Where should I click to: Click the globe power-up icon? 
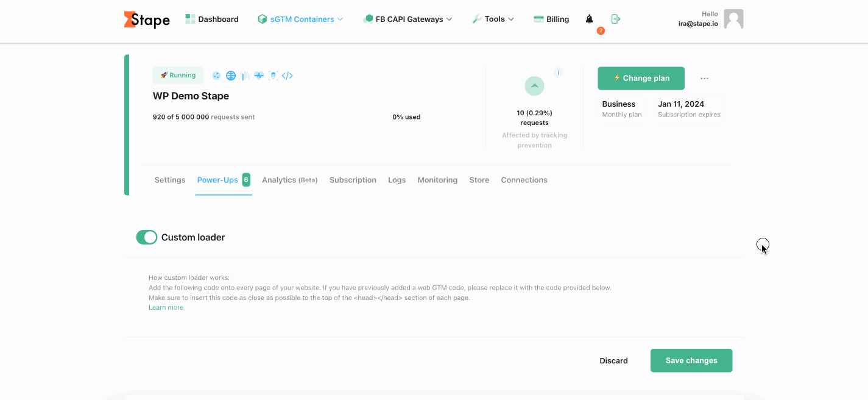click(x=231, y=76)
